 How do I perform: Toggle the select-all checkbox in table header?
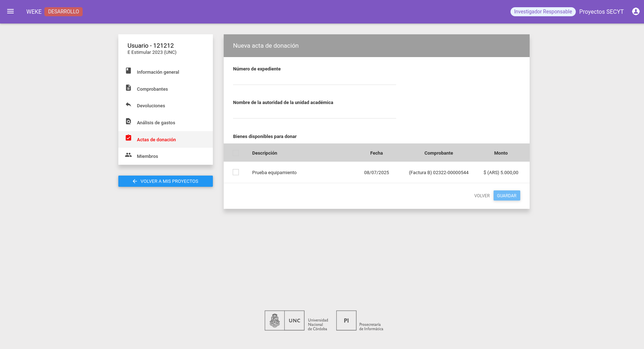(236, 153)
